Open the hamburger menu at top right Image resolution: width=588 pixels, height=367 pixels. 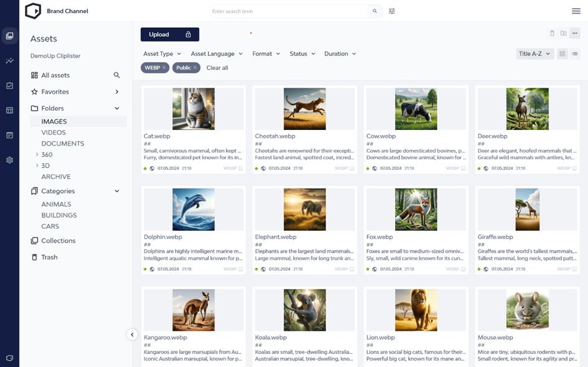coord(576,11)
